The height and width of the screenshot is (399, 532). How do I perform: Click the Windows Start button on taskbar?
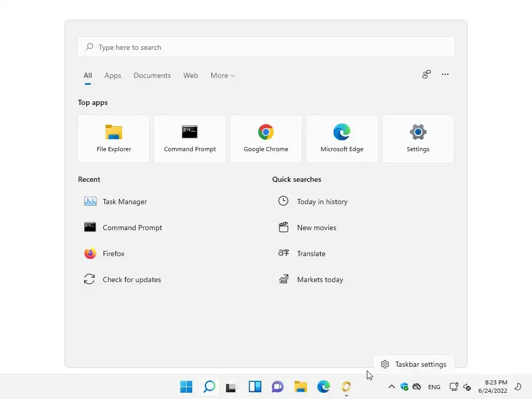click(187, 387)
